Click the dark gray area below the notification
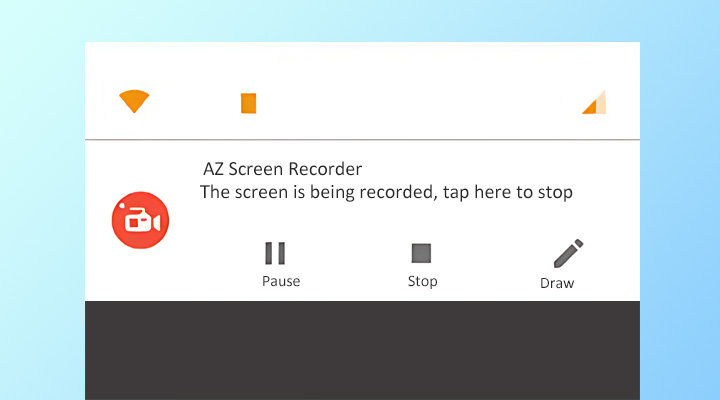 point(362,350)
